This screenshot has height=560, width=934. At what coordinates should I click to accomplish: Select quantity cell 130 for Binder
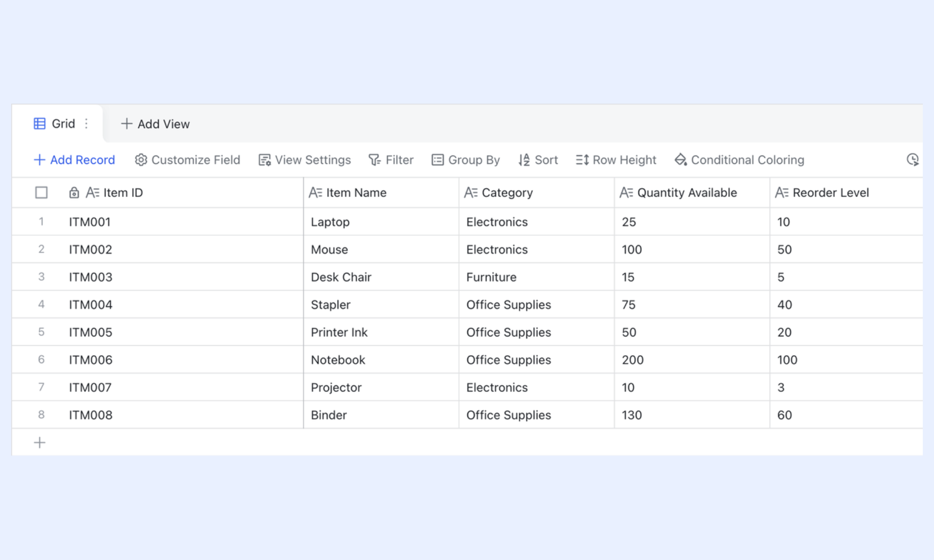(692, 414)
